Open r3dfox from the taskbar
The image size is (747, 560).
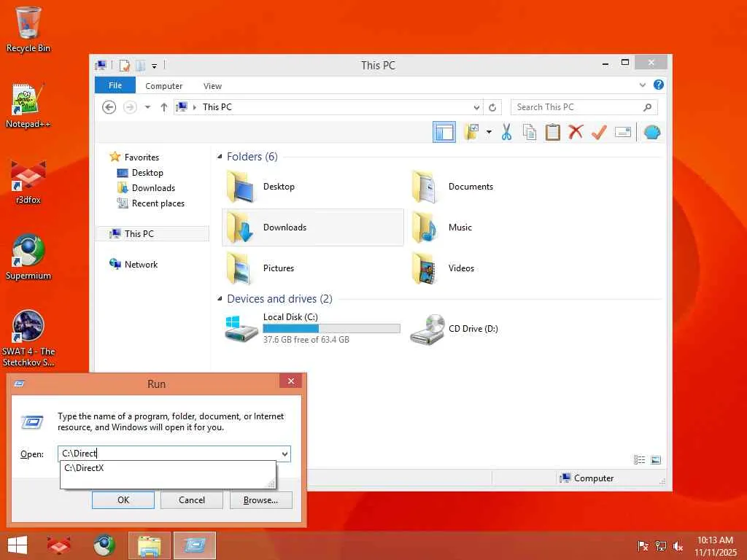pyautogui.click(x=58, y=545)
